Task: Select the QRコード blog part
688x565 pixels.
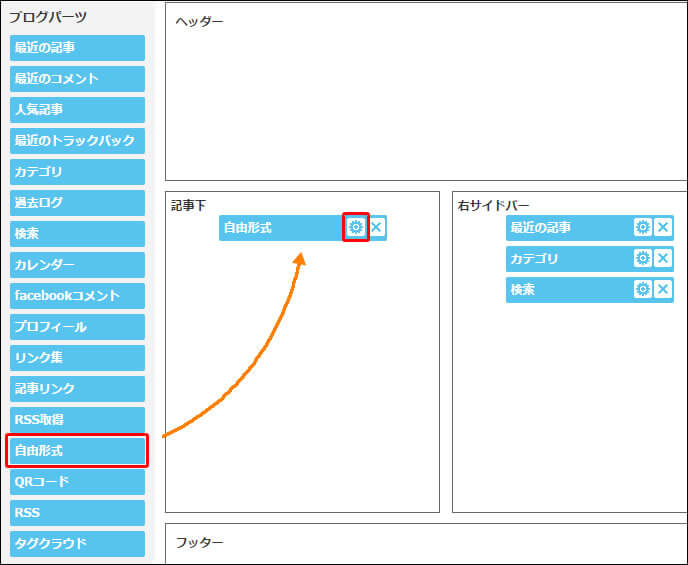Action: 77,482
